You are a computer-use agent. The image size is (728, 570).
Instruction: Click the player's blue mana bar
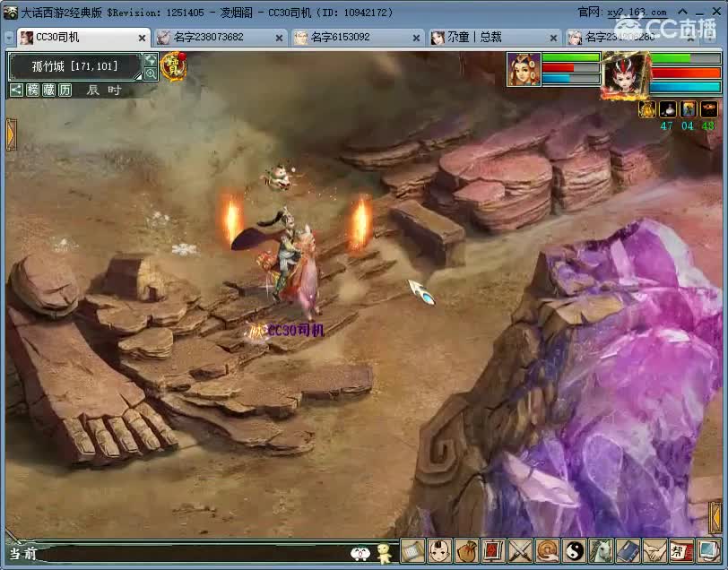pyautogui.click(x=685, y=86)
